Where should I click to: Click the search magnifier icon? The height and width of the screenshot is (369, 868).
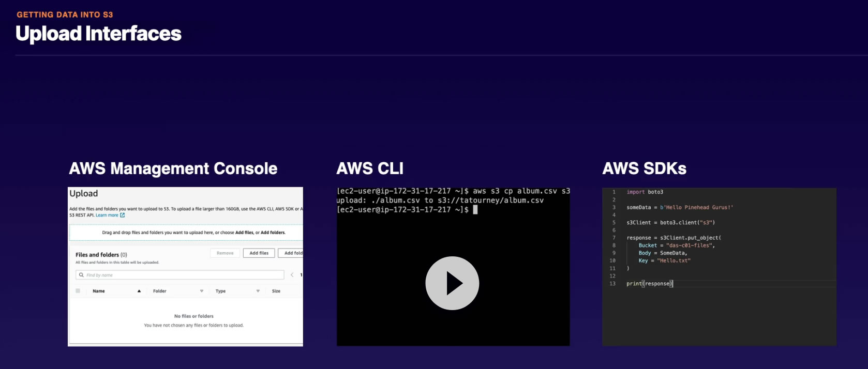[x=81, y=275]
